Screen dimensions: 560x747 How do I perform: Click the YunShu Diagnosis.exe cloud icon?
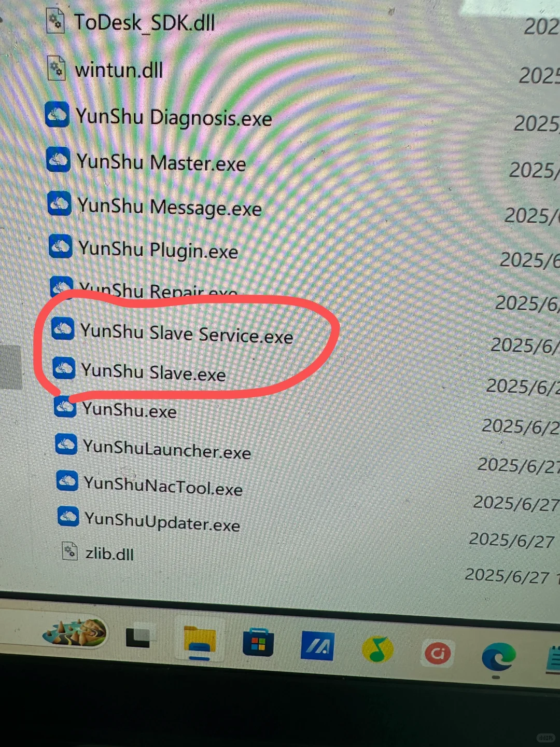click(x=57, y=115)
